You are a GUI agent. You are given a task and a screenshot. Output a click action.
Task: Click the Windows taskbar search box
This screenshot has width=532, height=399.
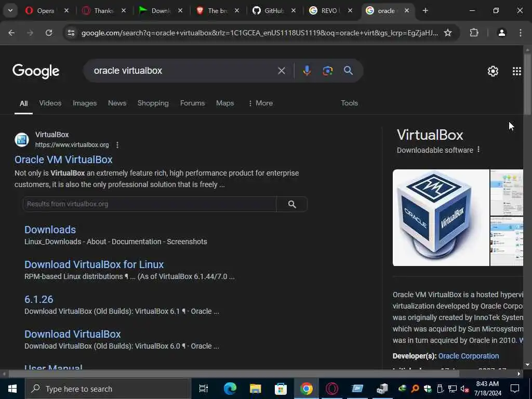point(108,389)
